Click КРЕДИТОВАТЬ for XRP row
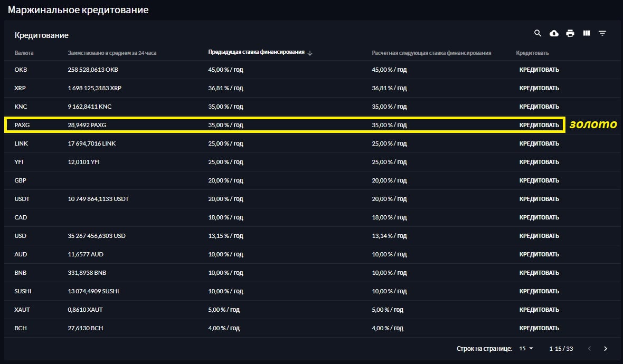 (x=539, y=88)
